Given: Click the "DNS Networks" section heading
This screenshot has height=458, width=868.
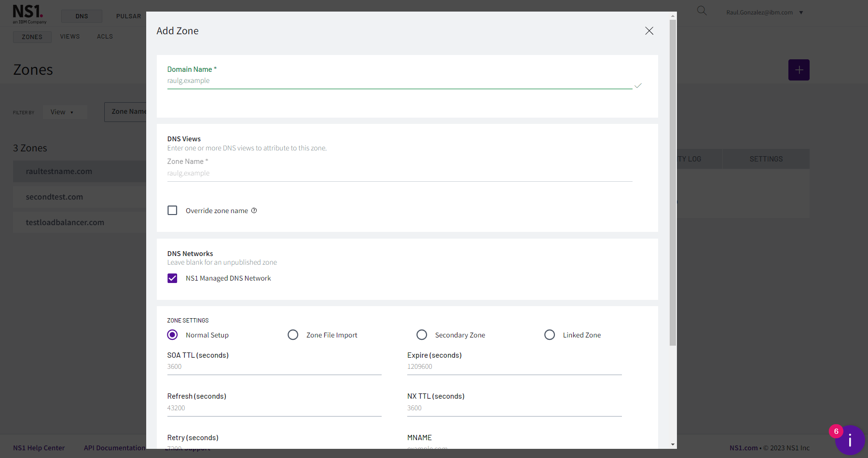Looking at the screenshot, I should click(190, 254).
